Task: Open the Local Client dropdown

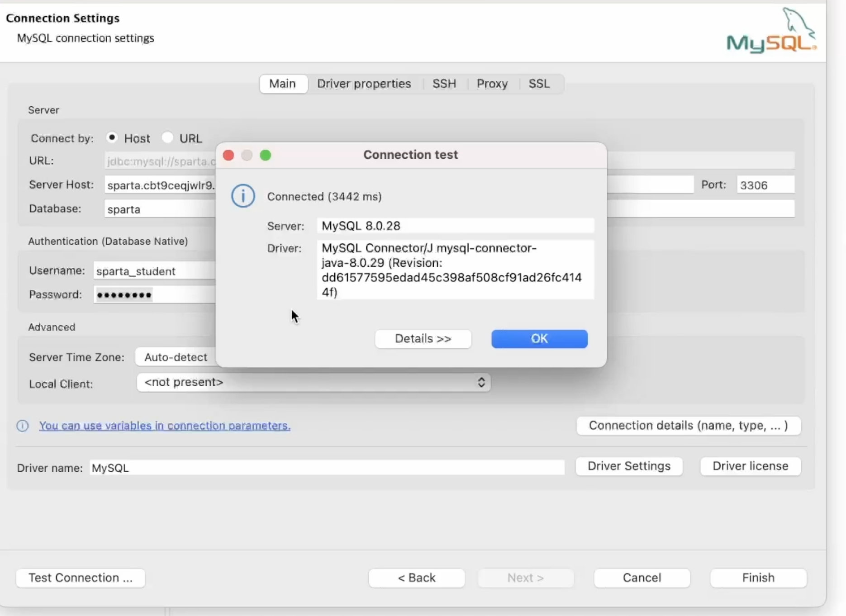Action: pyautogui.click(x=314, y=383)
